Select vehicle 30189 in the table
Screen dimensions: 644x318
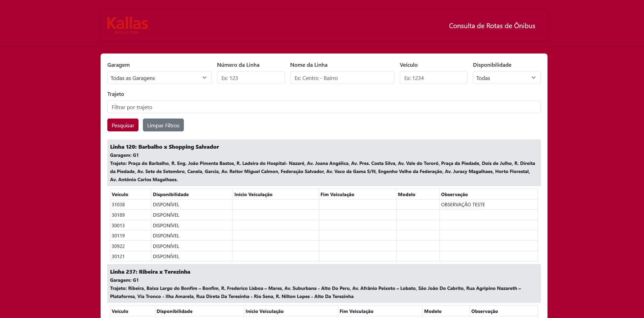(x=119, y=215)
